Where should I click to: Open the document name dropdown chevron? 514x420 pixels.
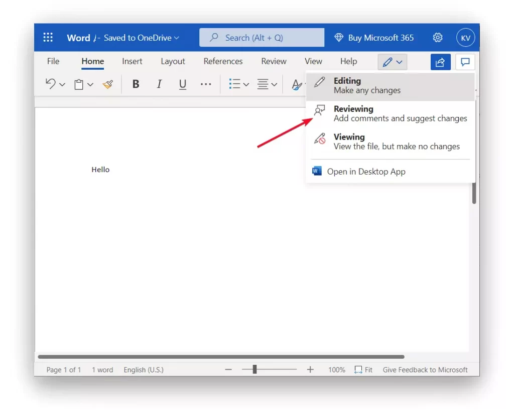177,38
